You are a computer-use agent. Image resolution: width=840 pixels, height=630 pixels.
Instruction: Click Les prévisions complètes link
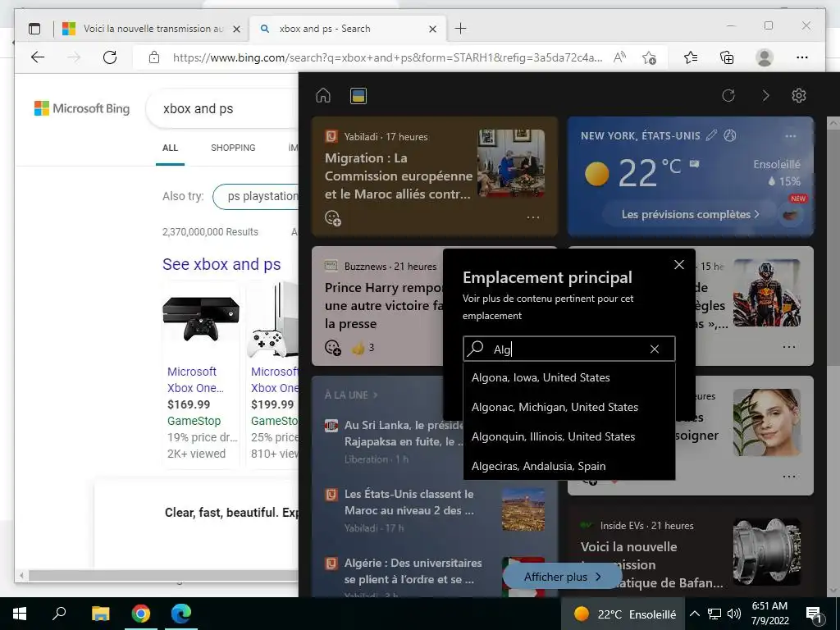[690, 214]
